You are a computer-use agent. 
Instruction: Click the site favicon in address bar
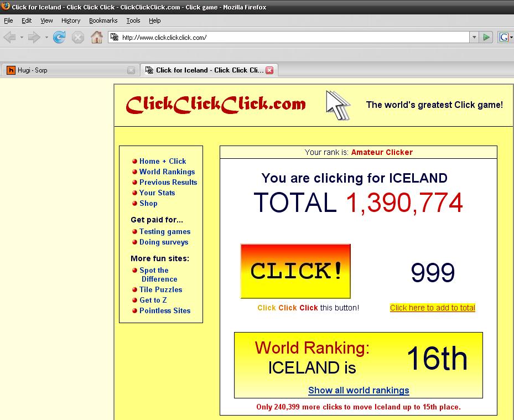click(114, 37)
